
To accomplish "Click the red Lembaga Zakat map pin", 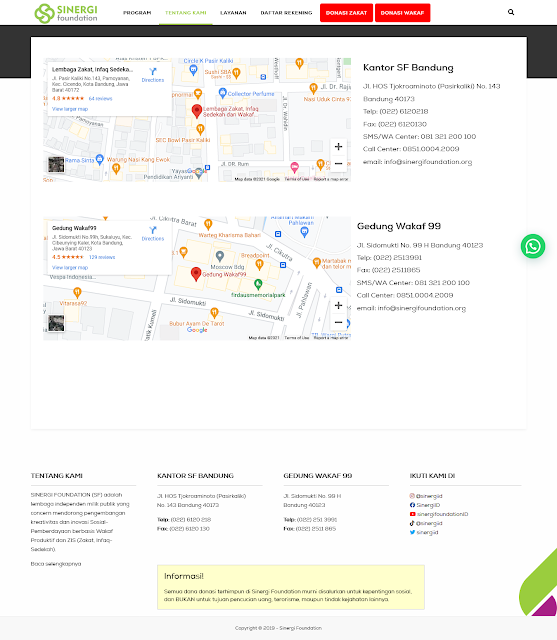I will 197,111.
